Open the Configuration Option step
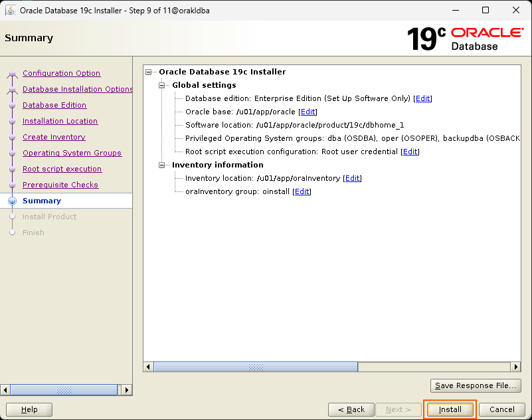532x420 pixels. [61, 73]
